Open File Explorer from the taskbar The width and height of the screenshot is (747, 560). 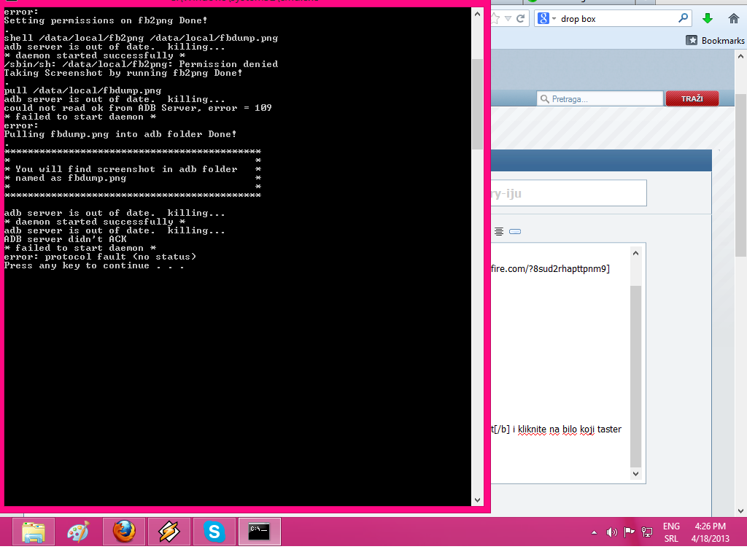(x=33, y=532)
